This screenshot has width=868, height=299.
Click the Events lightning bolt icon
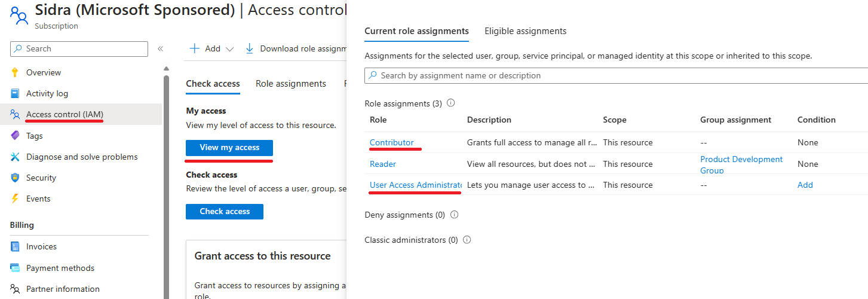(16, 199)
